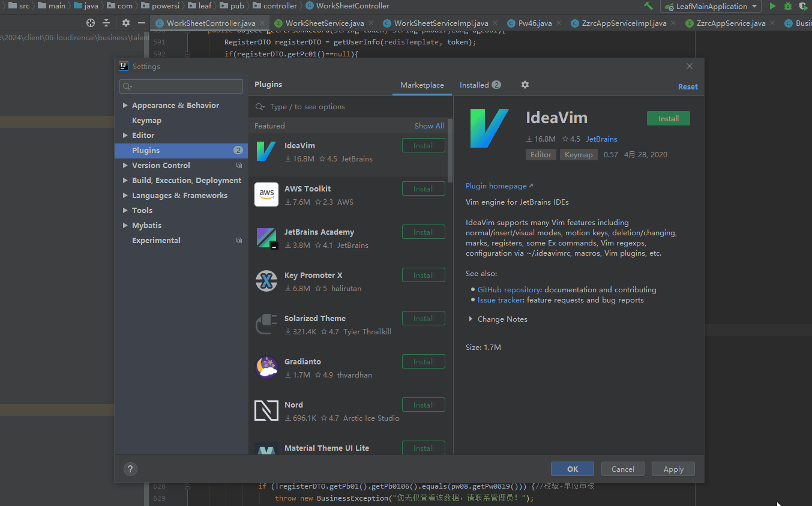Install the JetBrains Academy plugin
Screen dimensions: 812x506
(x=423, y=232)
